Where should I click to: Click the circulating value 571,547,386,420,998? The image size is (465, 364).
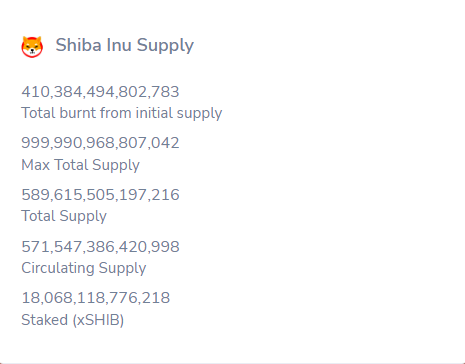click(x=100, y=247)
